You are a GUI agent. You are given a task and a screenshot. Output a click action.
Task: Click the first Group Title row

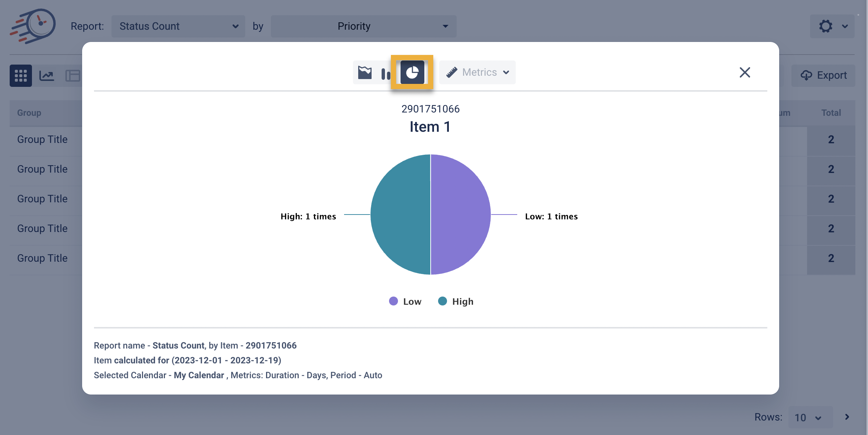[x=42, y=140]
